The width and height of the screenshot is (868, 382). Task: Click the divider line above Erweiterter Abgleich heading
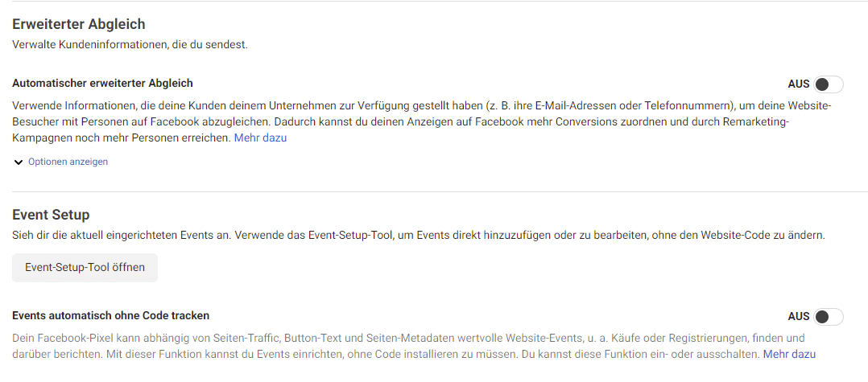click(434, 2)
